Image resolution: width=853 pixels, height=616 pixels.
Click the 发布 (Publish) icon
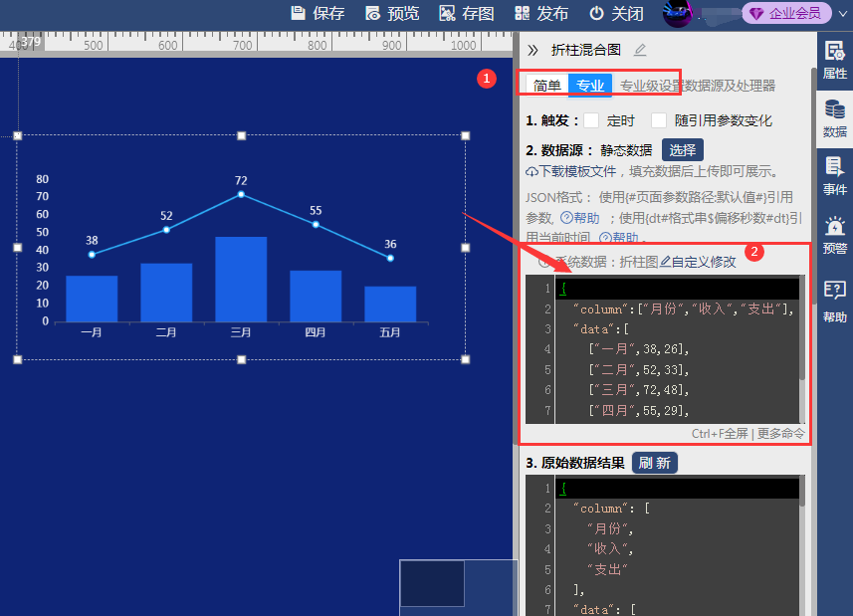tap(522, 13)
